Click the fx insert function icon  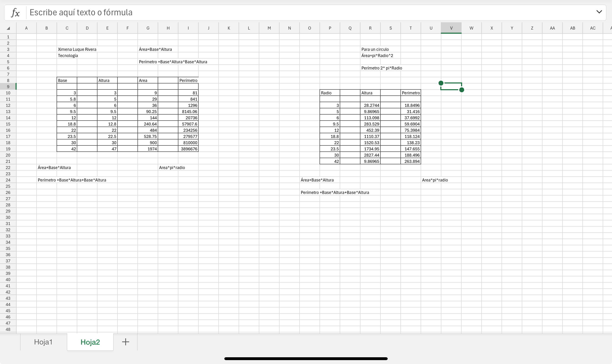point(15,12)
